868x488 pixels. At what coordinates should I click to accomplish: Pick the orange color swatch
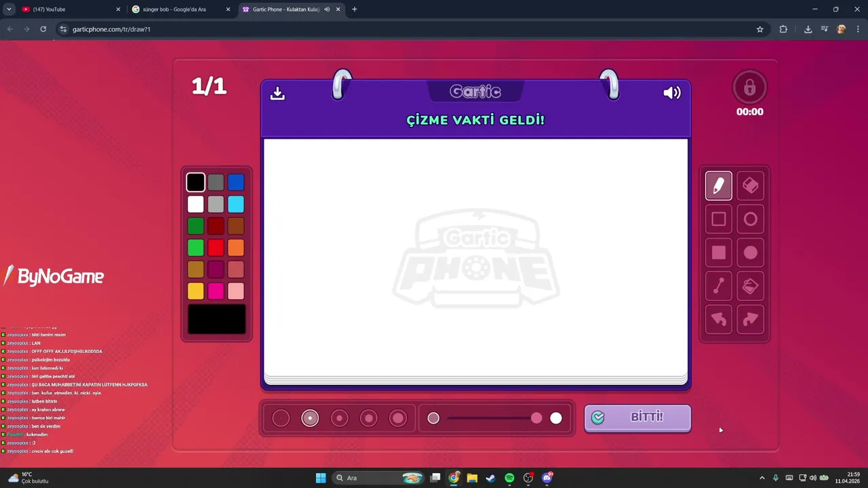[x=236, y=247]
